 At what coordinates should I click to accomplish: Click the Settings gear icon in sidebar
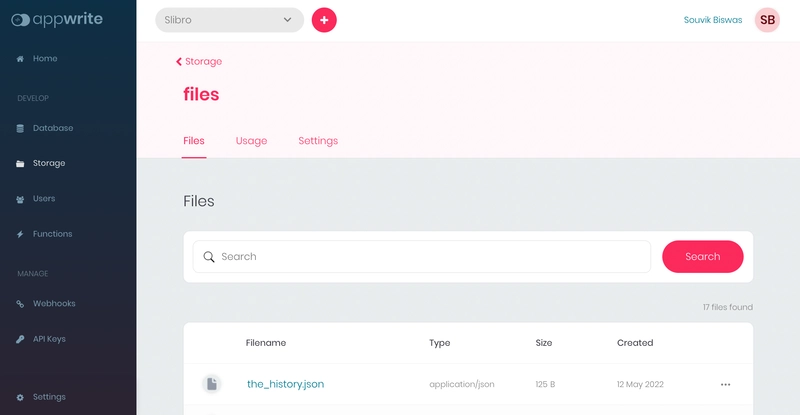(x=20, y=397)
